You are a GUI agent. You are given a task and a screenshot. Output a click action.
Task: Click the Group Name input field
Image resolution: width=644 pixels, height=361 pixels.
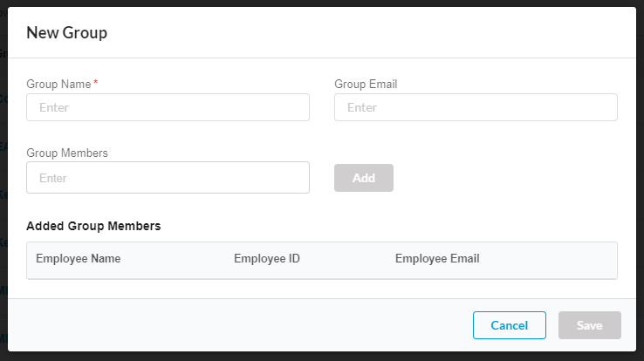tap(168, 107)
